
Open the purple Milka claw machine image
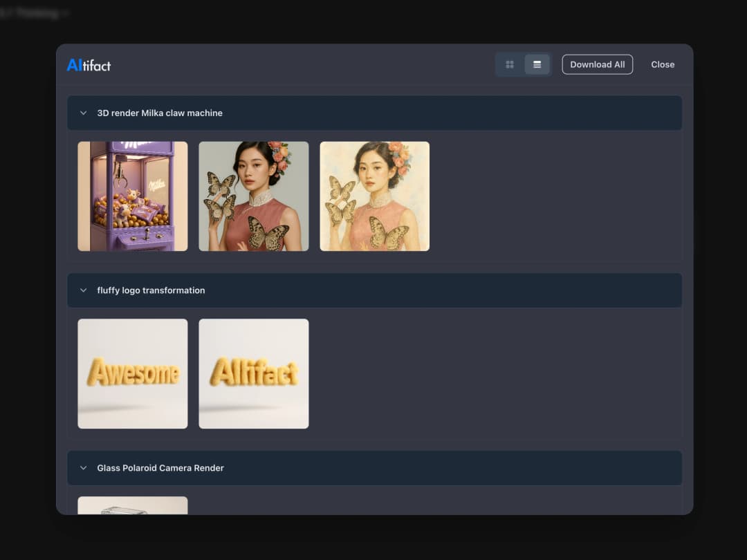point(133,196)
